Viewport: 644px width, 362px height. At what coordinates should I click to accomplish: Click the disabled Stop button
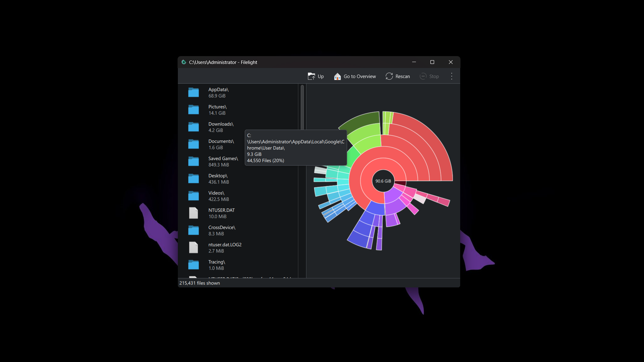[x=429, y=76]
